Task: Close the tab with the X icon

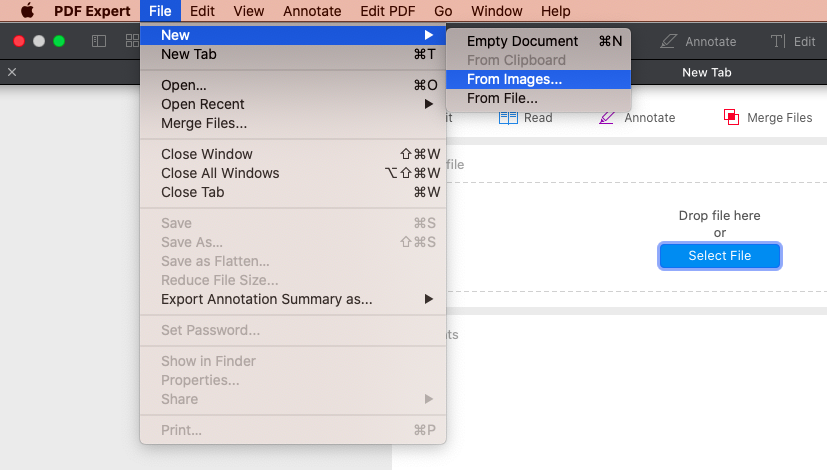Action: point(12,72)
